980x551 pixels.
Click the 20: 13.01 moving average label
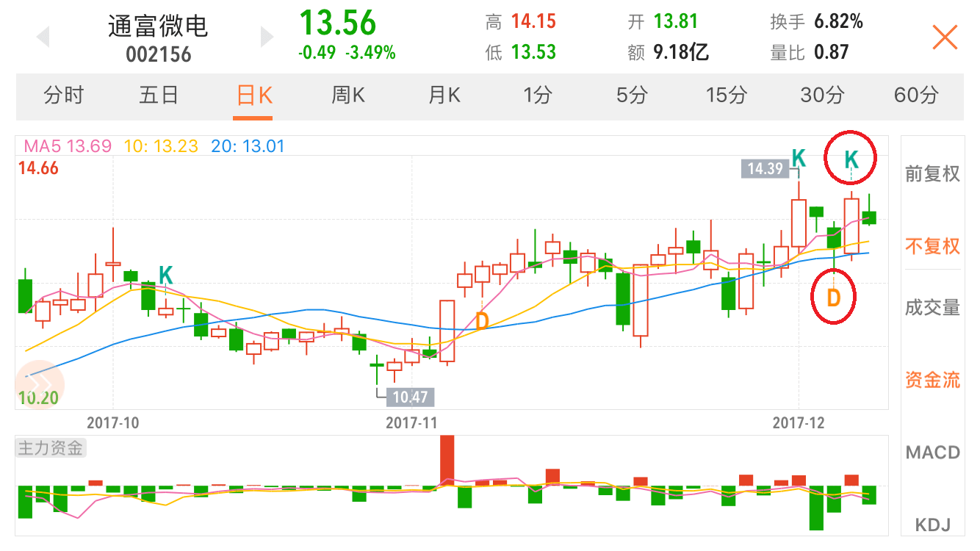(248, 146)
